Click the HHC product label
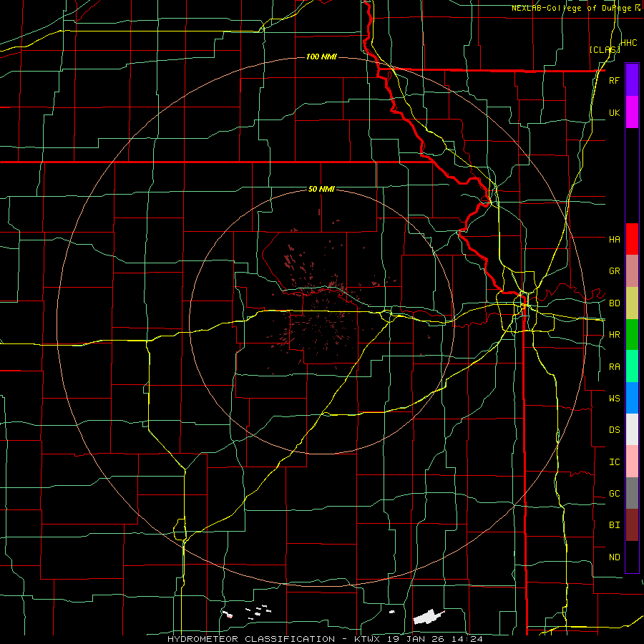 [628, 43]
